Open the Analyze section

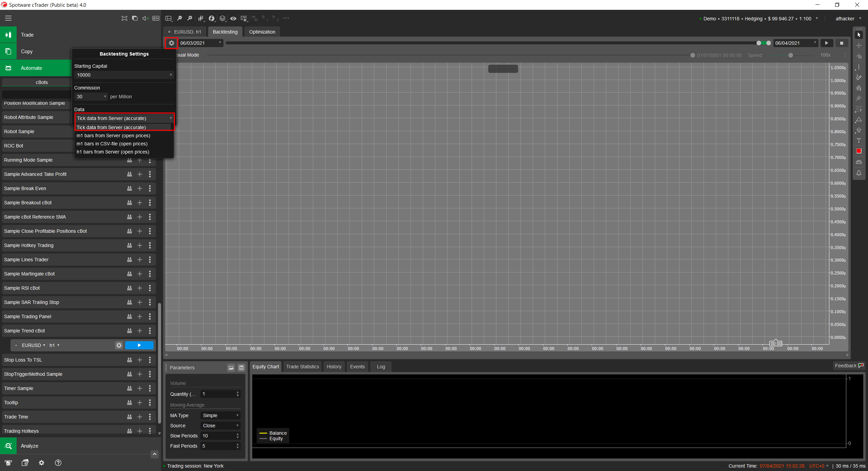80,446
